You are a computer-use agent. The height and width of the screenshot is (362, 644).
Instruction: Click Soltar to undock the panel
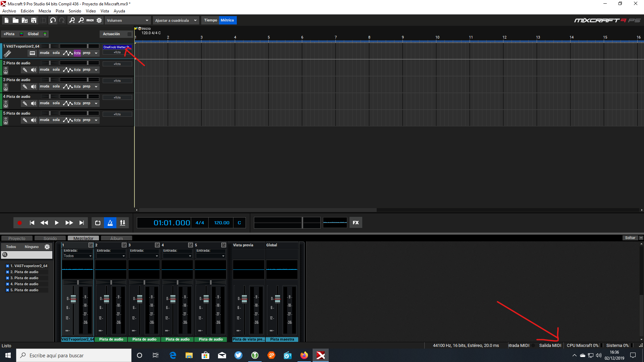tap(630, 238)
